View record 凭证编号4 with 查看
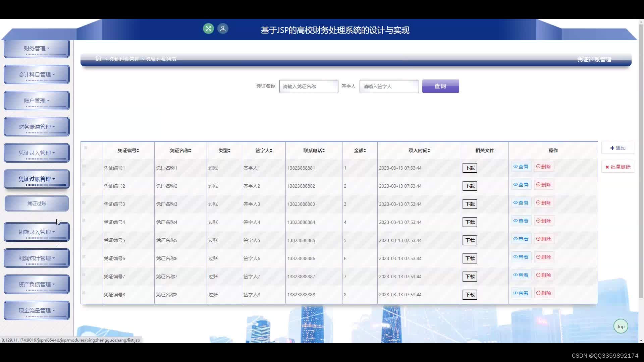The height and width of the screenshot is (362, 644). [x=521, y=221]
